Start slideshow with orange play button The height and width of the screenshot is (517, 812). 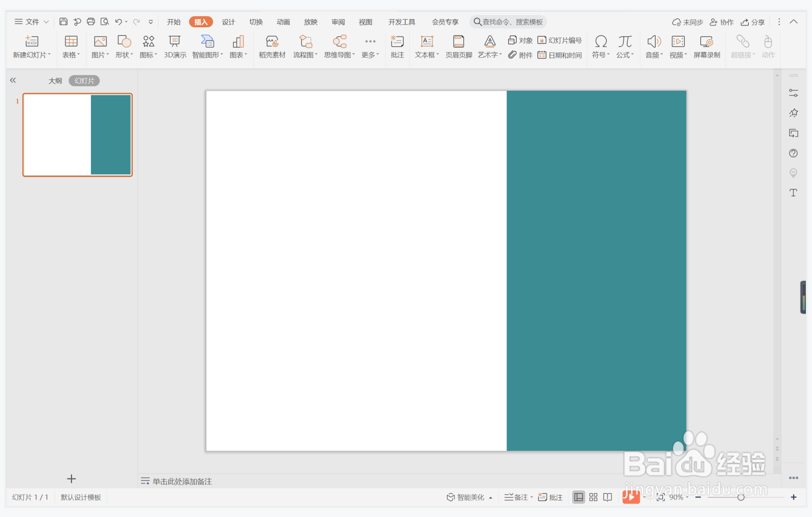(x=630, y=497)
